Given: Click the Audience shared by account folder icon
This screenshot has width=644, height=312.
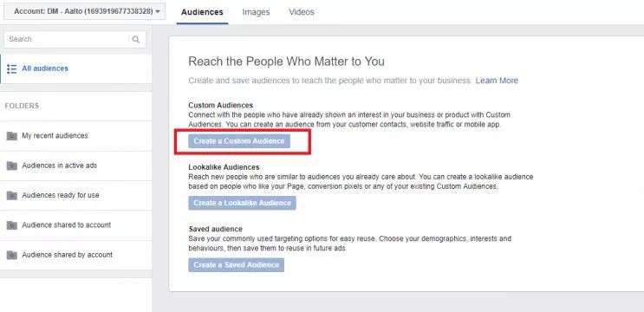Looking at the screenshot, I should 12,255.
